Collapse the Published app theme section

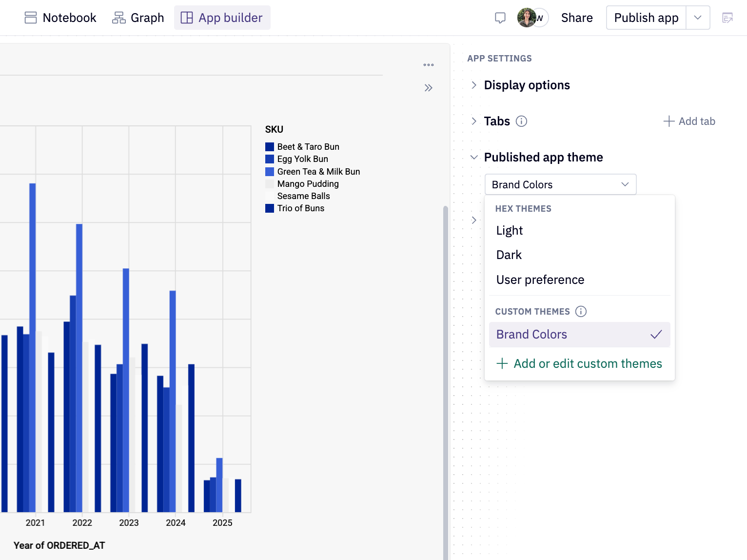[474, 158]
